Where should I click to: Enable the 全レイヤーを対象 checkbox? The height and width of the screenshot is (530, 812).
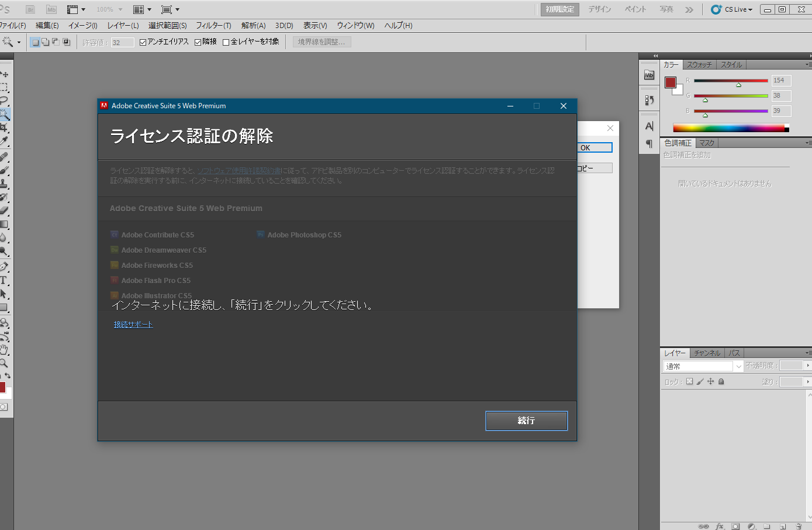point(224,42)
